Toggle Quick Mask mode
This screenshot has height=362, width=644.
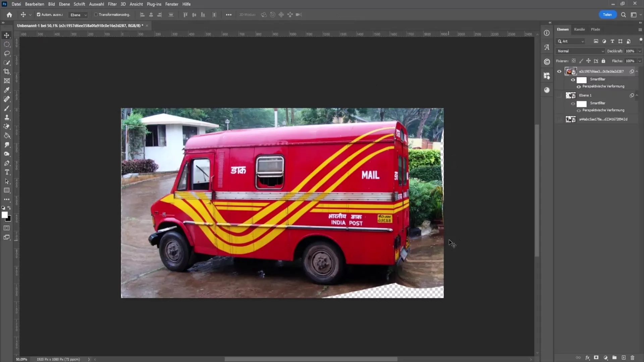coord(7,228)
